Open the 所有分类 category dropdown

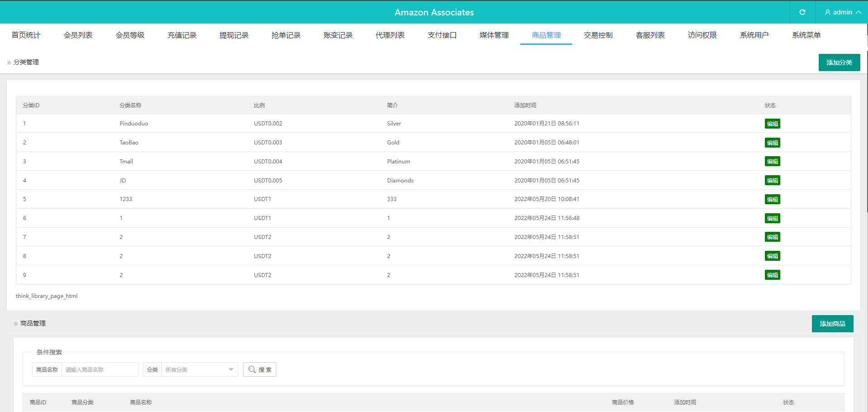click(x=199, y=369)
